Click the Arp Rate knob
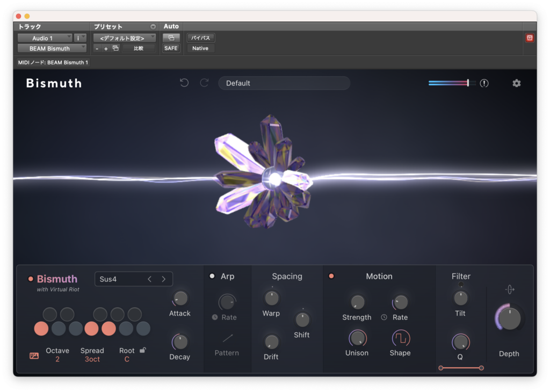This screenshot has width=550, height=392. pyautogui.click(x=227, y=302)
